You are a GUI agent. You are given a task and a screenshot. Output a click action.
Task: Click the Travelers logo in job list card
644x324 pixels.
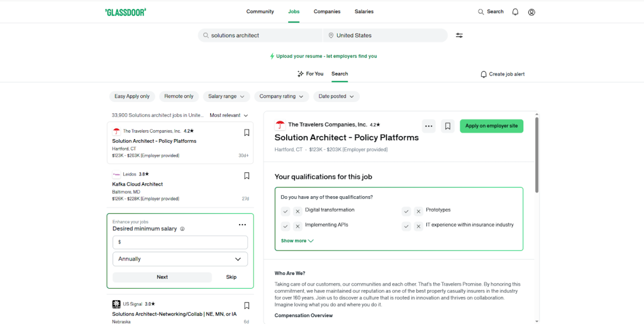click(x=116, y=131)
